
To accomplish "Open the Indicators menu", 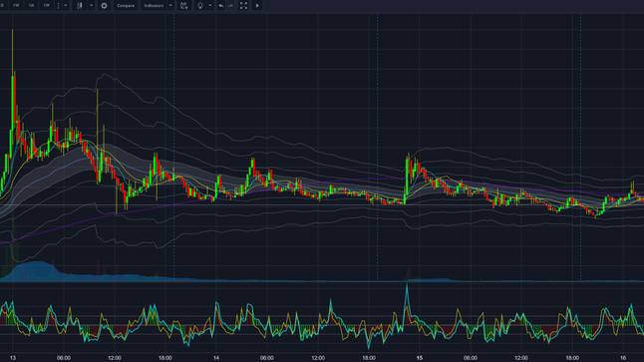I will click(154, 6).
